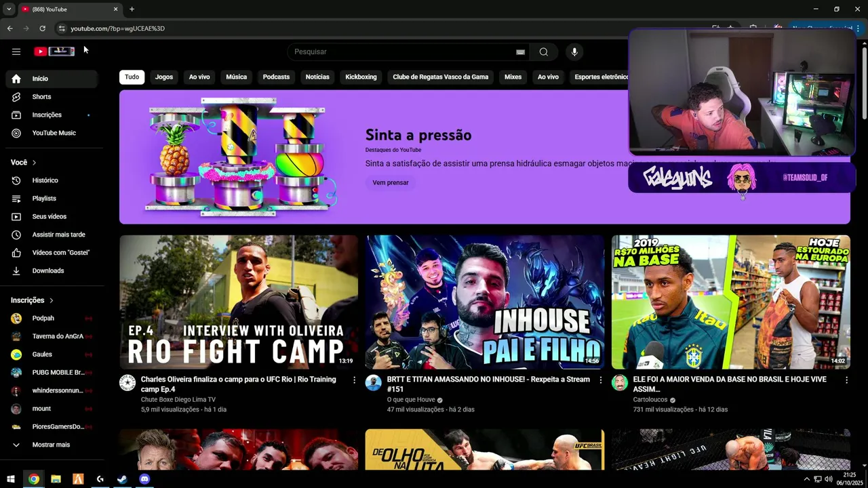This screenshot has height=488, width=868.
Task: Click O que que Houve avatar
Action: (x=374, y=383)
